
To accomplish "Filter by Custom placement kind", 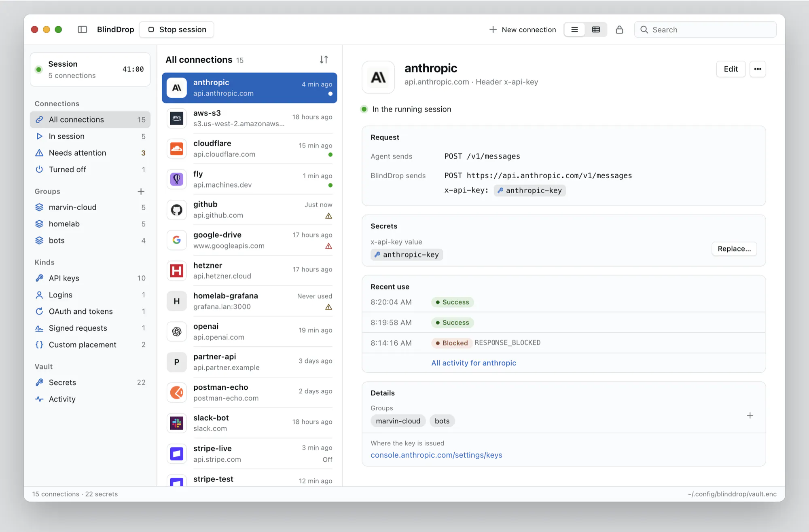I will [90, 344].
